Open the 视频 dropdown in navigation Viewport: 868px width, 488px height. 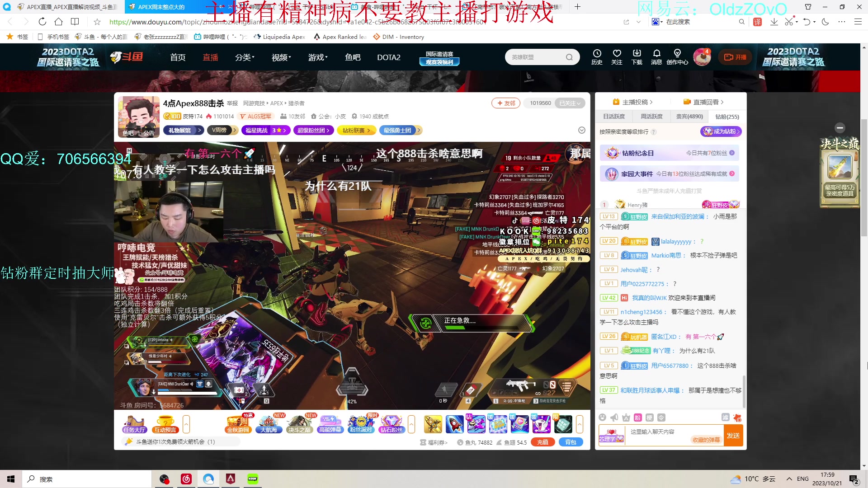(281, 57)
